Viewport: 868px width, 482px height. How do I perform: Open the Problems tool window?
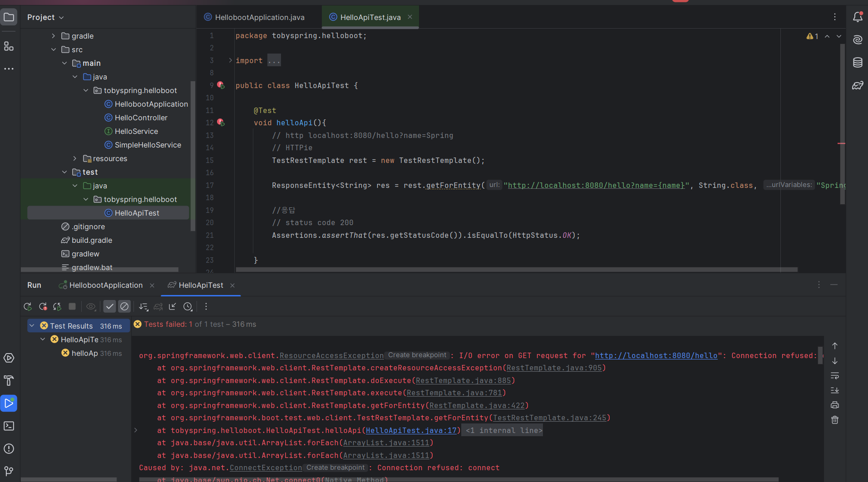9,448
